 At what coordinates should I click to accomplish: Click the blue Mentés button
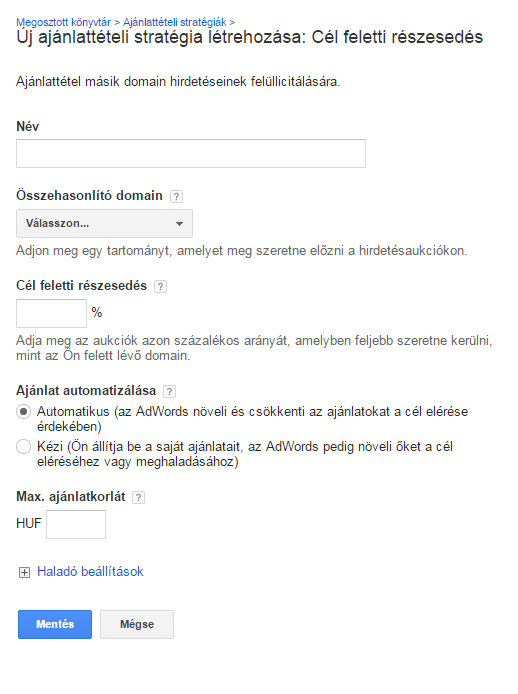tap(55, 625)
